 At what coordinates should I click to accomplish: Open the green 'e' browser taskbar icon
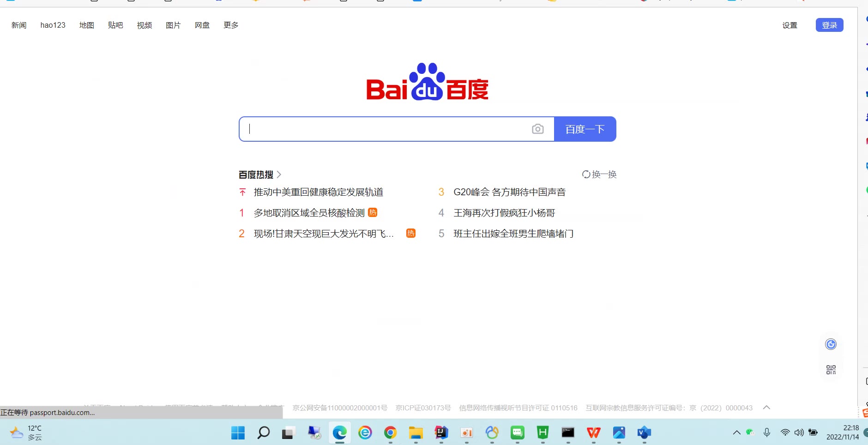click(x=365, y=433)
